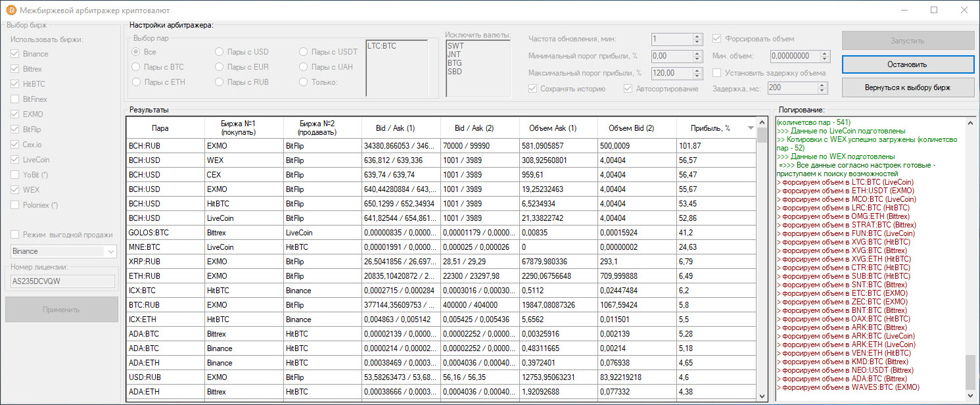Select the Пары с USD radio button
Viewport: 980px width, 405px height.
click(x=220, y=52)
